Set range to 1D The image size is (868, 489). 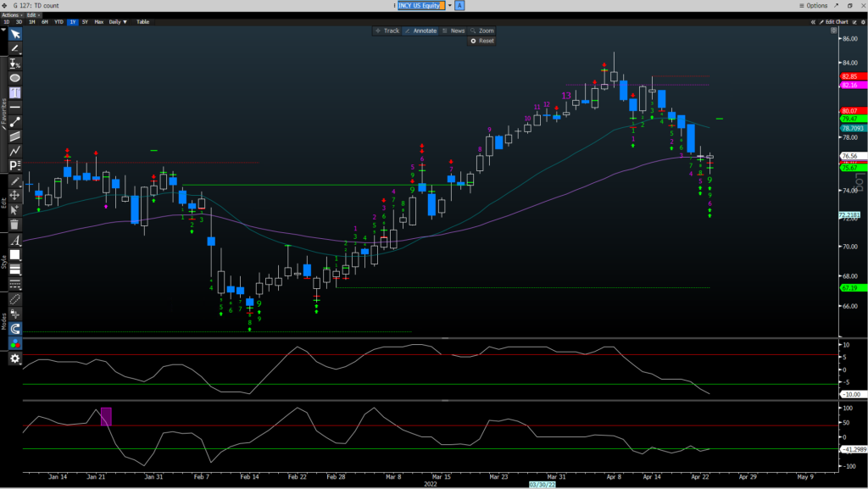pyautogui.click(x=7, y=22)
